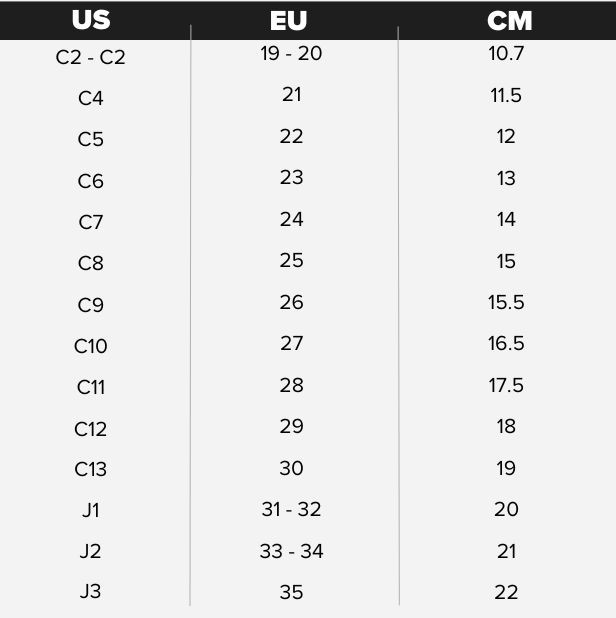The width and height of the screenshot is (616, 618).
Task: Click EU size 35
Action: [292, 592]
